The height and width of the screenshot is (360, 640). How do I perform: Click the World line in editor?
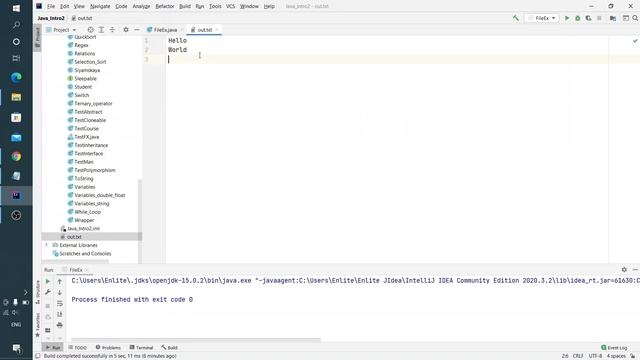pyautogui.click(x=178, y=50)
